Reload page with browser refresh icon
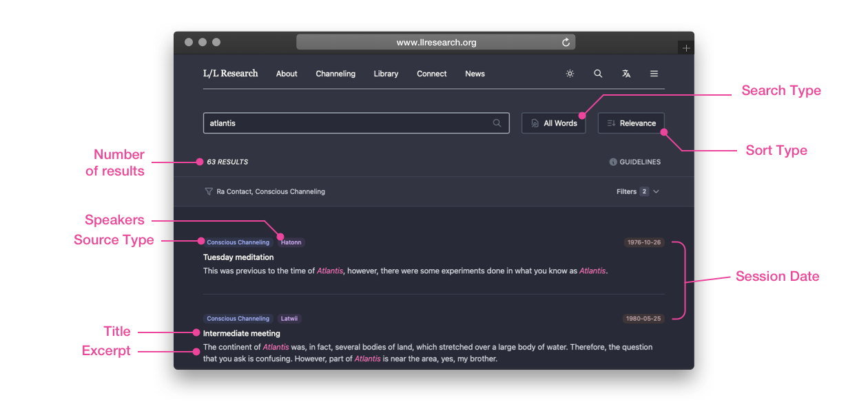Image resolution: width=868 pixels, height=413 pixels. point(566,43)
